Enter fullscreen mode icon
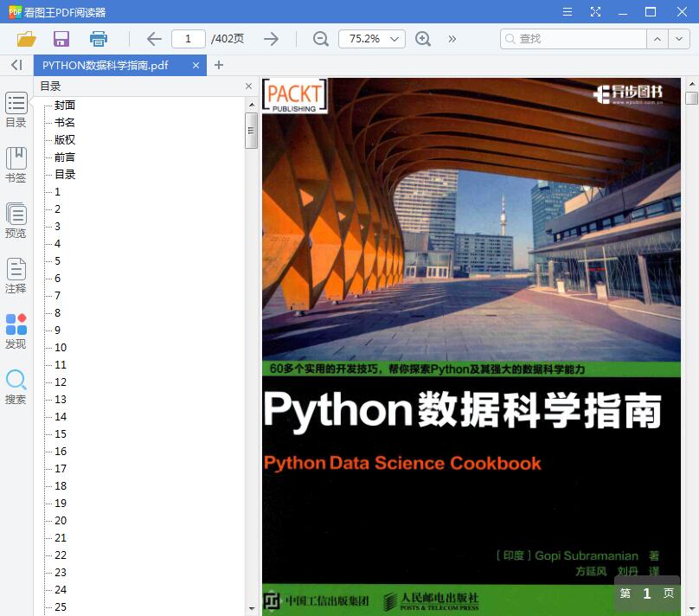Screen dimensions: 699x616 coord(595,12)
